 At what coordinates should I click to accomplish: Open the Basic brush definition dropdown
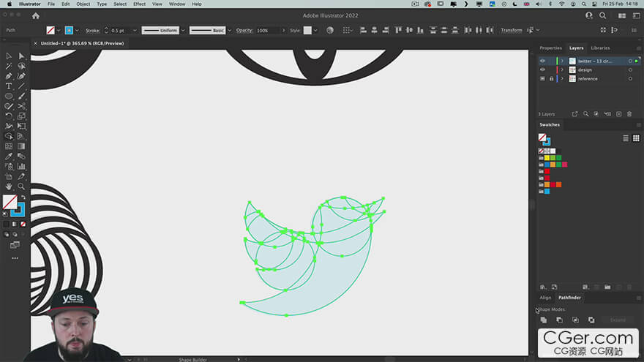(x=230, y=31)
